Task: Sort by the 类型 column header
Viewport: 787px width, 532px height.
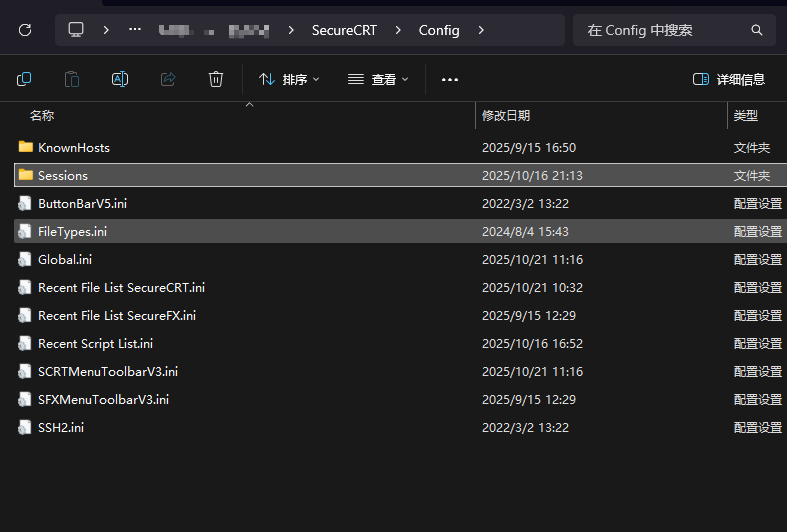Action: [x=745, y=115]
